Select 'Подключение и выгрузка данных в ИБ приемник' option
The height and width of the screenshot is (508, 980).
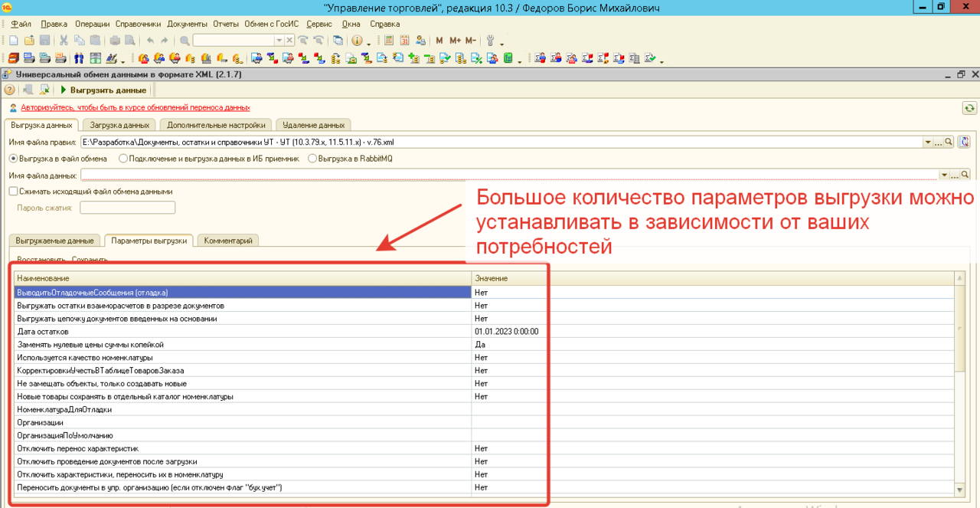123,159
